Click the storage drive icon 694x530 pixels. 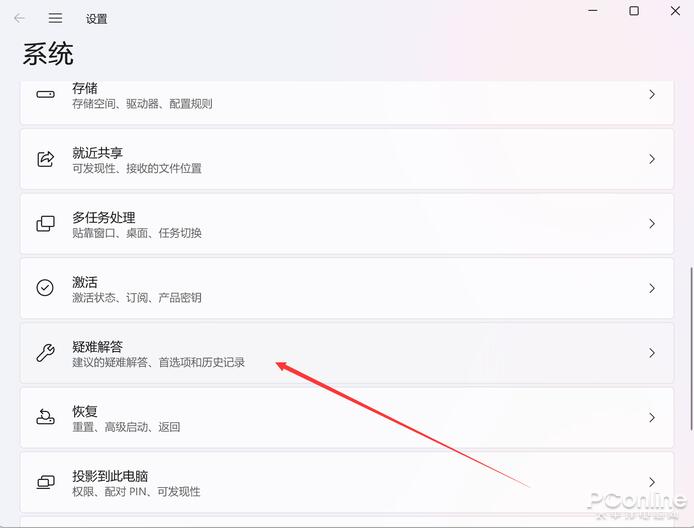[45, 94]
